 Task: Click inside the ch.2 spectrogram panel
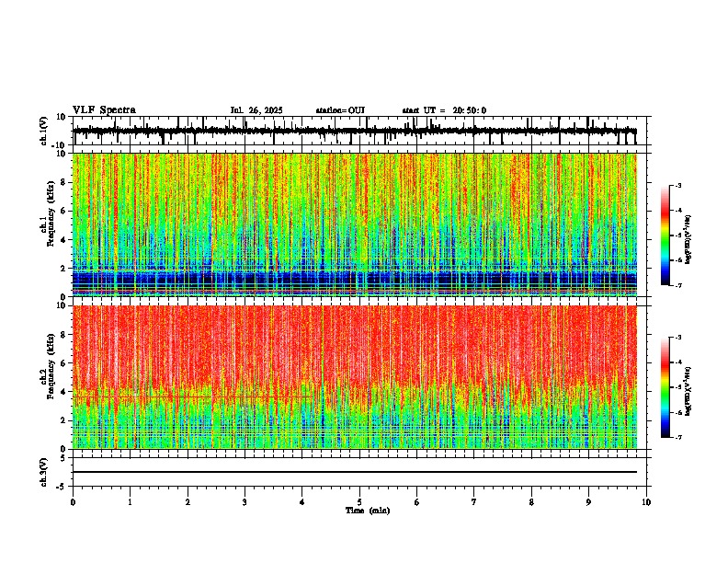355,377
